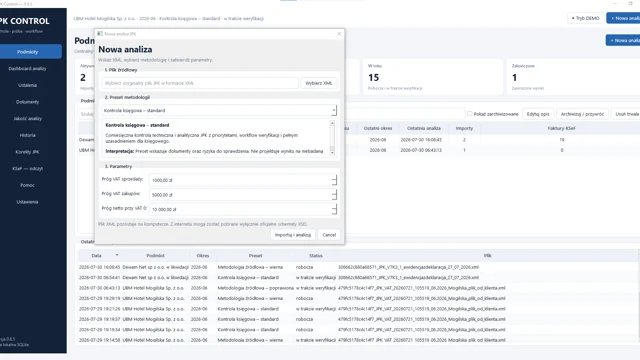Sort recent analyses by Okres column

pos(203,256)
